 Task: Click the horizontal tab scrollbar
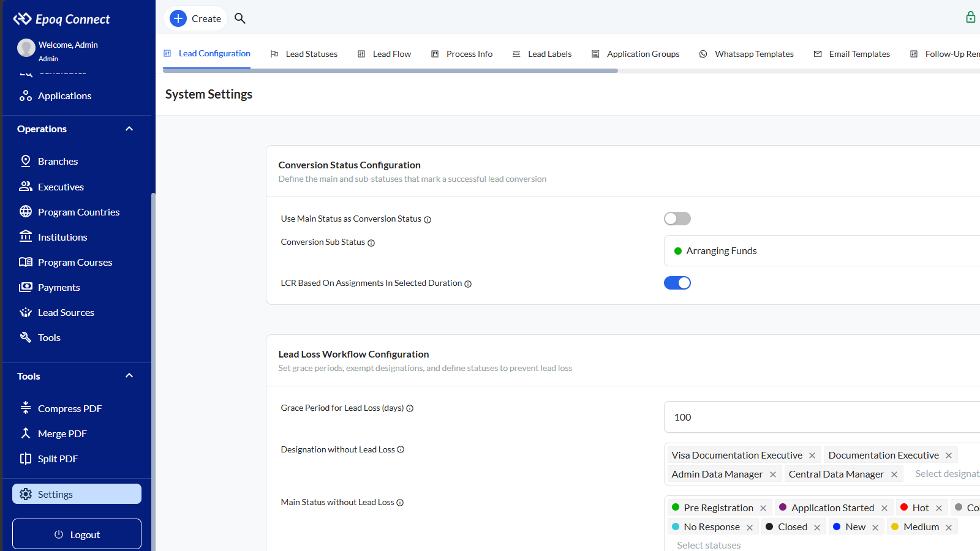click(x=390, y=71)
